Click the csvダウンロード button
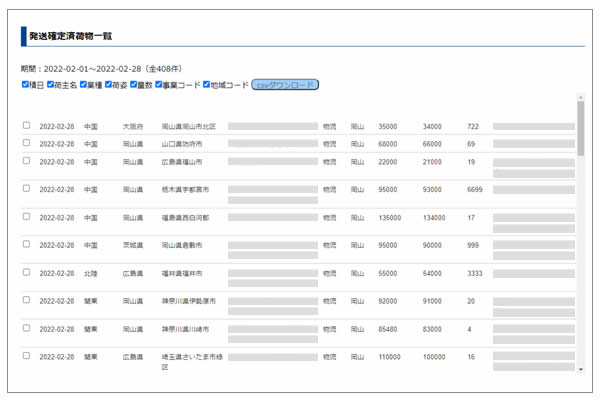Viewport: 600px width, 400px height. [285, 85]
